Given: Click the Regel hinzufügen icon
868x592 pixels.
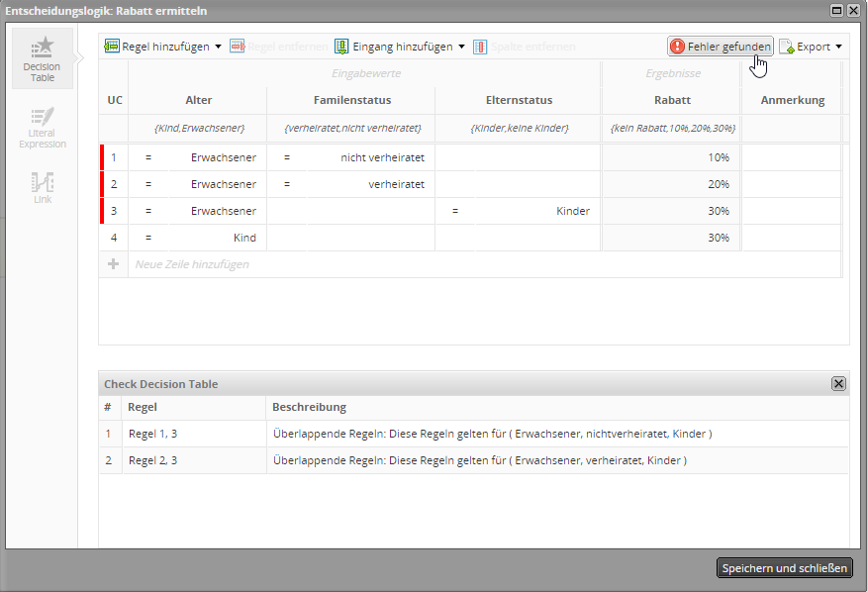Looking at the screenshot, I should 112,47.
